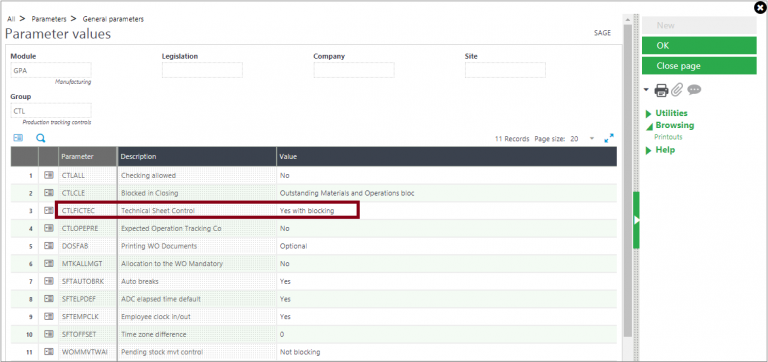Close the window with the X icon
Screen dimensions: 768x362
tap(759, 7)
